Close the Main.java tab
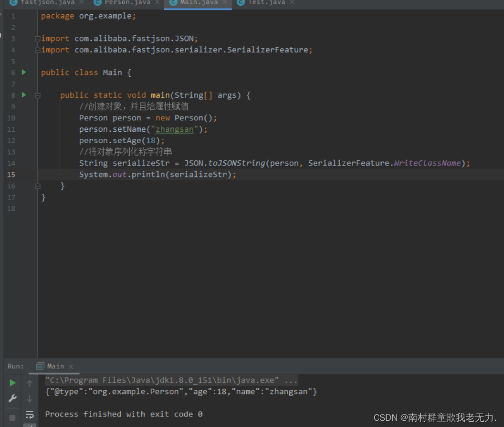Image resolution: width=504 pixels, height=427 pixels. click(x=225, y=2)
